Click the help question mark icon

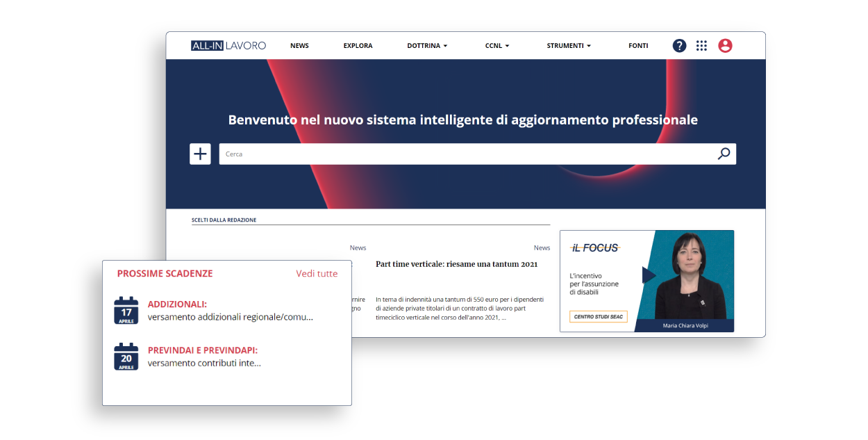(x=679, y=46)
